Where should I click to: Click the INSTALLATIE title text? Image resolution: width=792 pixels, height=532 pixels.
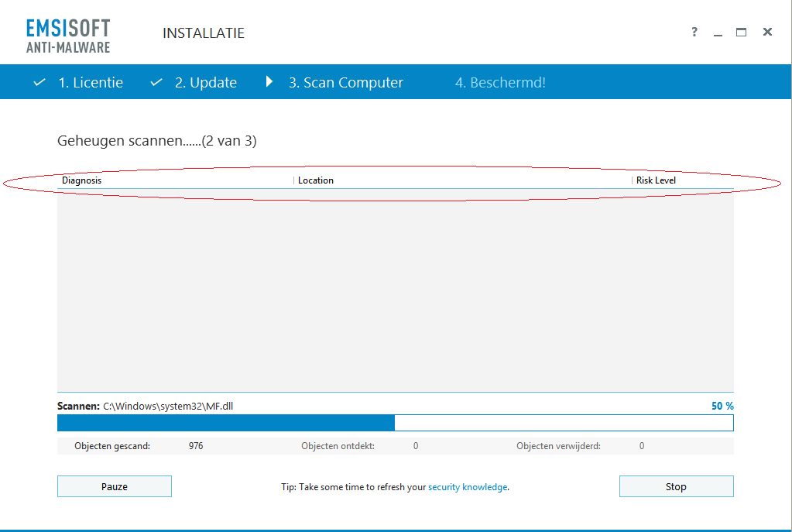(x=204, y=33)
